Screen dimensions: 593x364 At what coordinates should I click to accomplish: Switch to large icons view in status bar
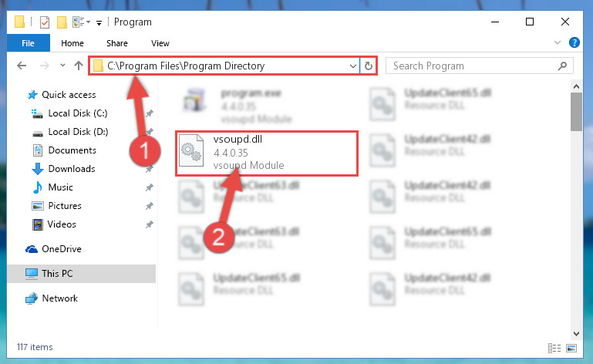[x=571, y=348]
